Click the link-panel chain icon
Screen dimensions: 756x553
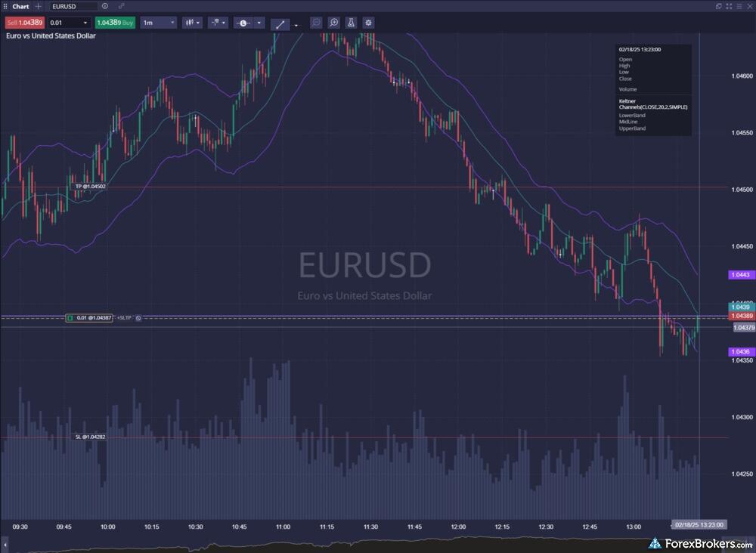point(121,6)
